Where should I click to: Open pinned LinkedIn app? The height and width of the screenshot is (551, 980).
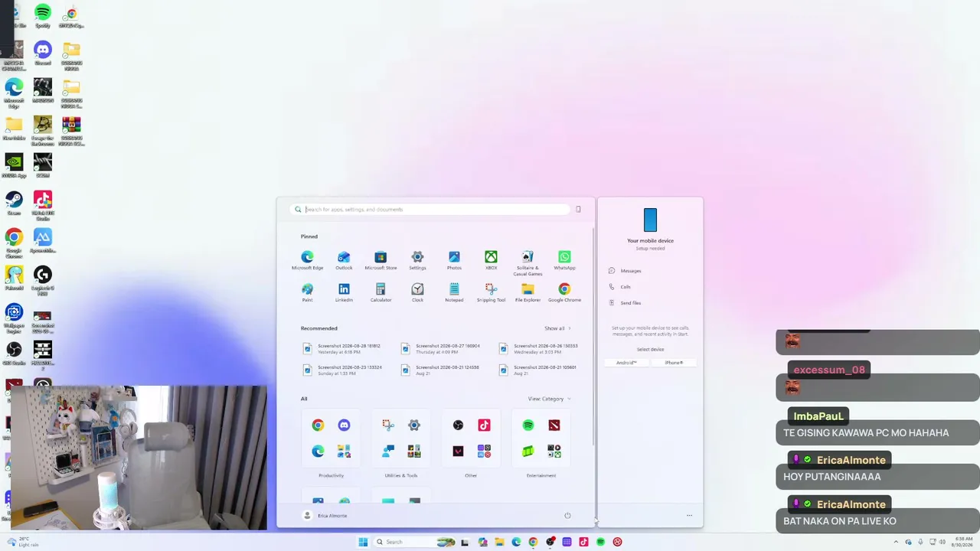(x=344, y=292)
